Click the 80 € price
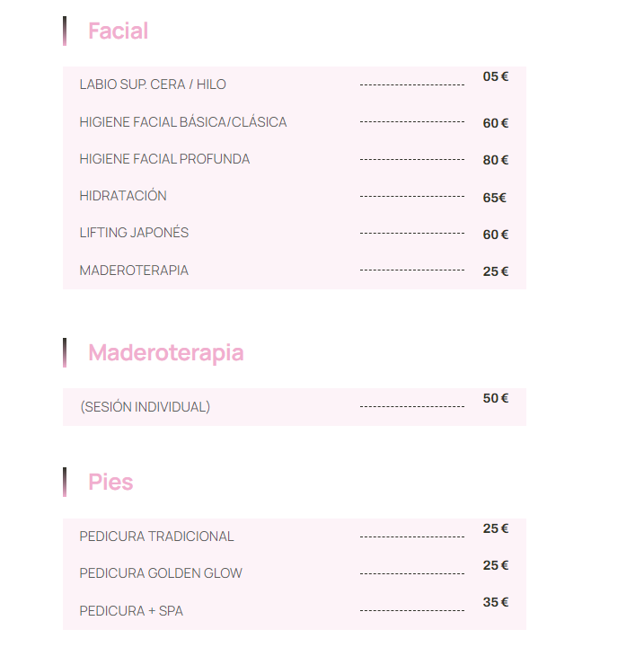 tap(496, 160)
